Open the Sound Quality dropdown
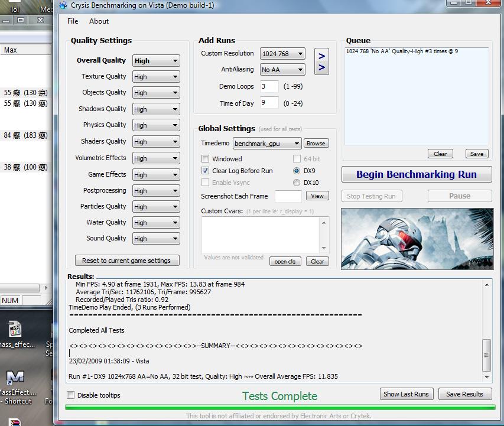Image resolution: width=504 pixels, height=426 pixels. [156, 239]
